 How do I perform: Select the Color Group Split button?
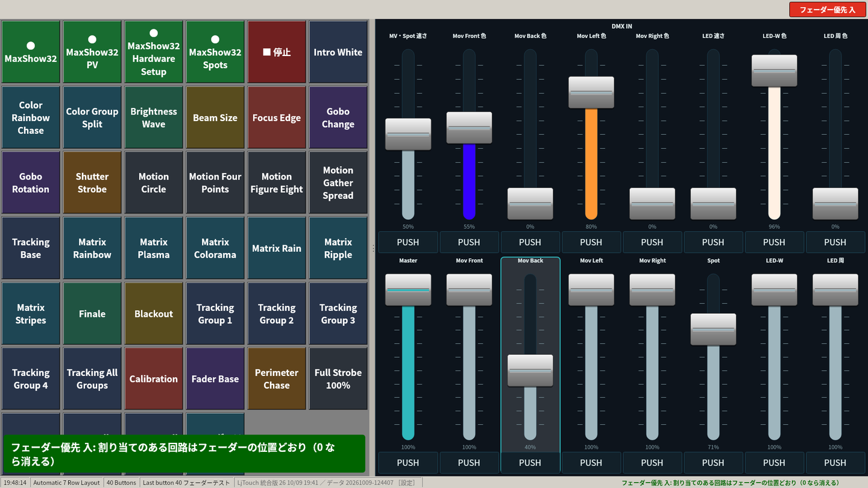coord(92,117)
